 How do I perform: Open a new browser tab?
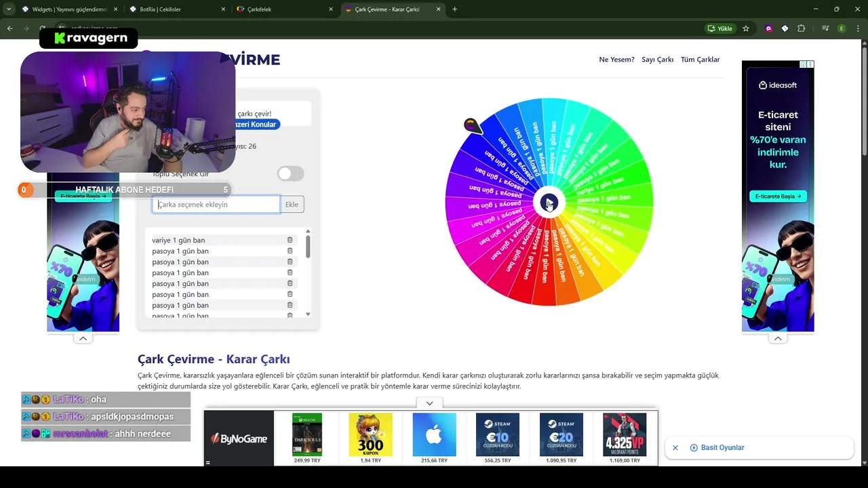[x=454, y=9]
